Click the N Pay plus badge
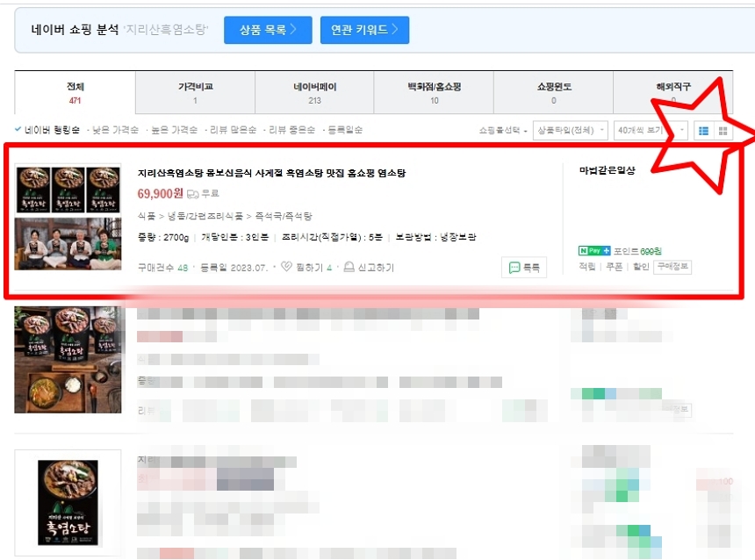The width and height of the screenshot is (755, 560). tap(594, 251)
